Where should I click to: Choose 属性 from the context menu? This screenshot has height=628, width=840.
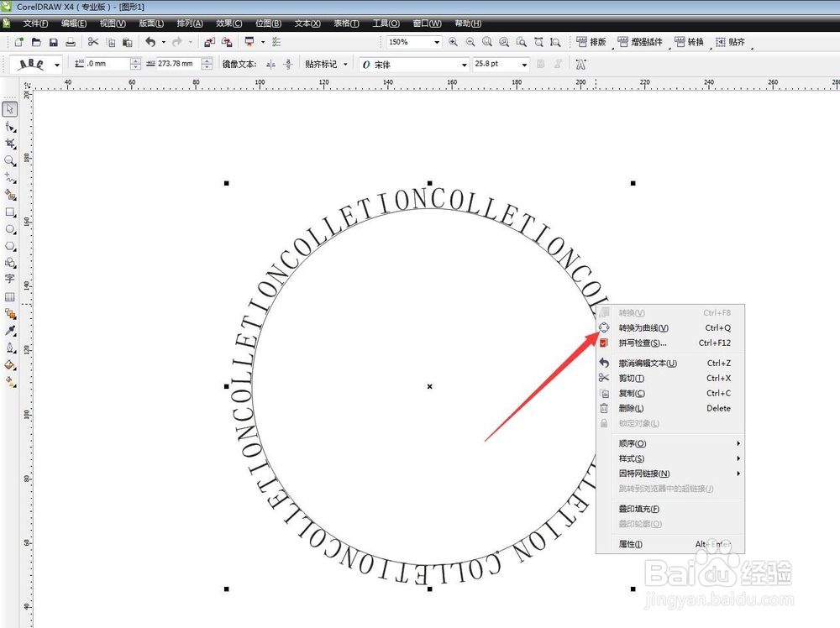(670, 544)
